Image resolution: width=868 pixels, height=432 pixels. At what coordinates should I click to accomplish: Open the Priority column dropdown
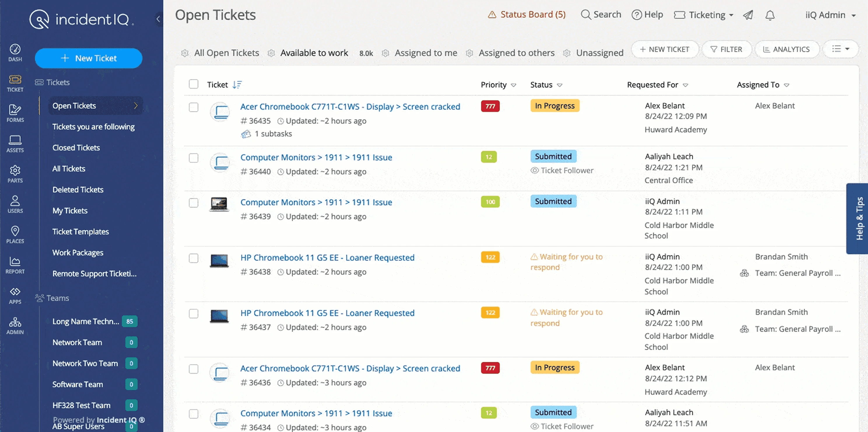(513, 85)
